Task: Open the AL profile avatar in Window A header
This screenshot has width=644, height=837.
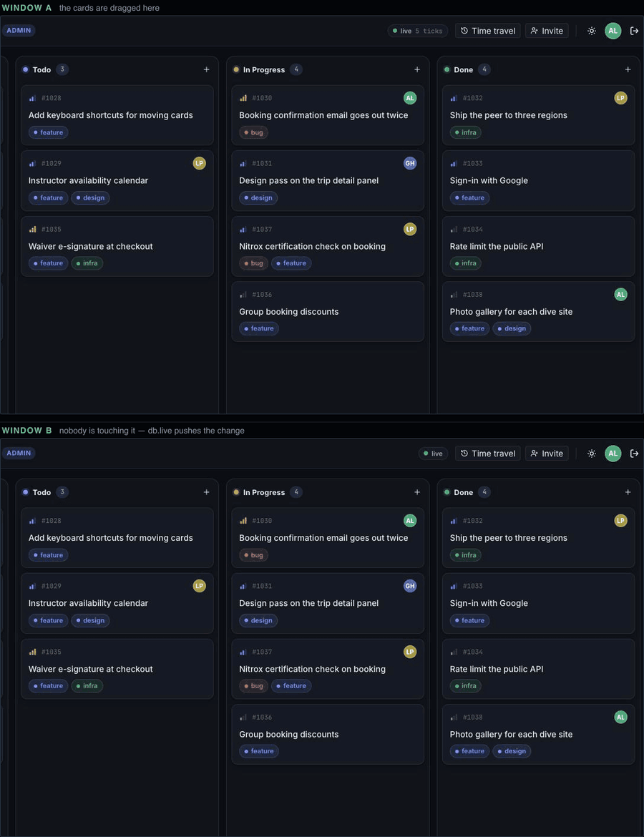Action: (x=613, y=31)
